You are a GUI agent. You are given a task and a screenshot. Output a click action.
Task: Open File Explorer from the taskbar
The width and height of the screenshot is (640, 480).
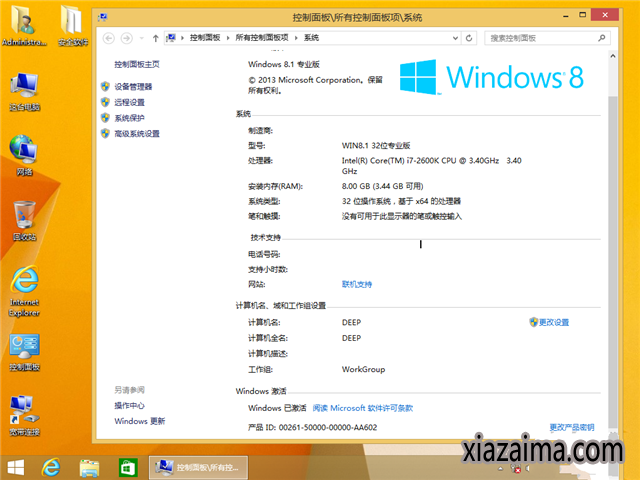pos(89,468)
